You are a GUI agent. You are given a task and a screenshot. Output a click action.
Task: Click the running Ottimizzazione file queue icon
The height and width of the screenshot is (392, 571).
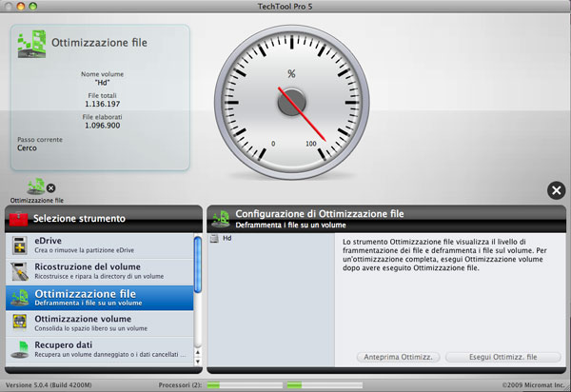(36, 186)
